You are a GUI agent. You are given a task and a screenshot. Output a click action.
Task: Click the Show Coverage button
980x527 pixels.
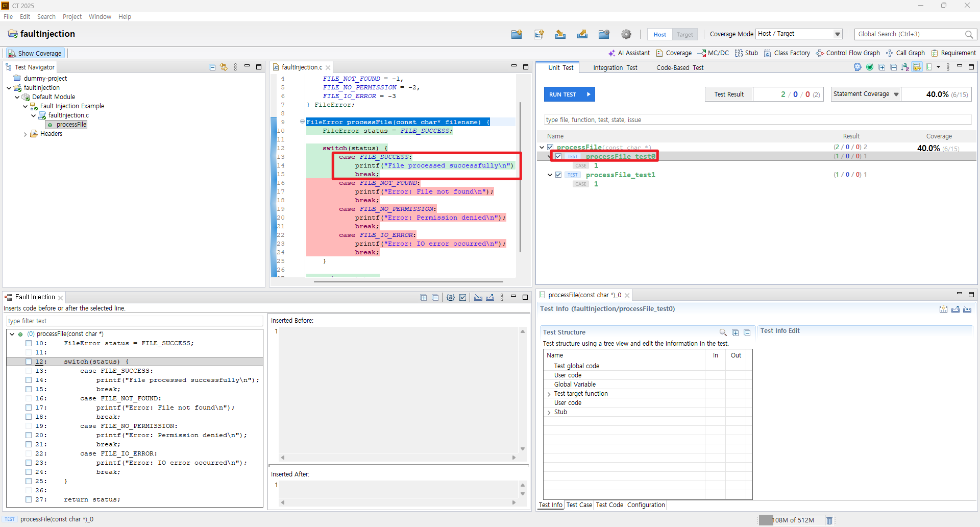(35, 53)
